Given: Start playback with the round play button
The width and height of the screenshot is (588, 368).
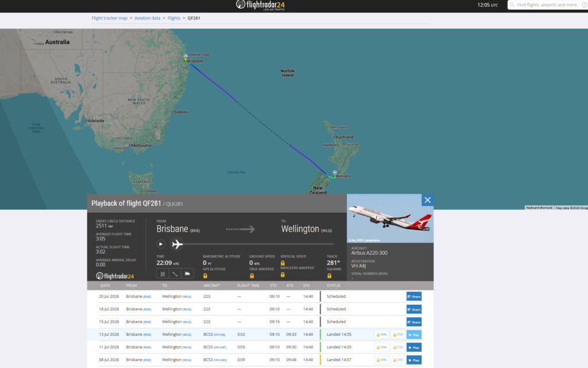Looking at the screenshot, I should (161, 244).
